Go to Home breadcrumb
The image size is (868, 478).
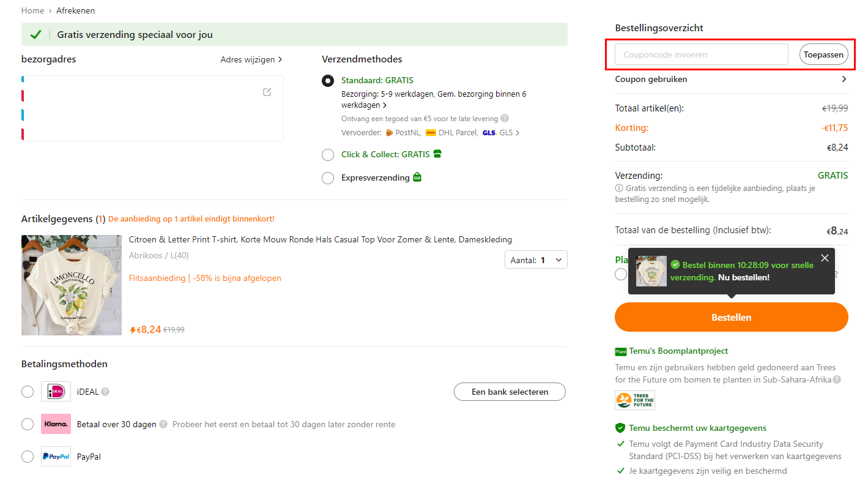[32, 10]
